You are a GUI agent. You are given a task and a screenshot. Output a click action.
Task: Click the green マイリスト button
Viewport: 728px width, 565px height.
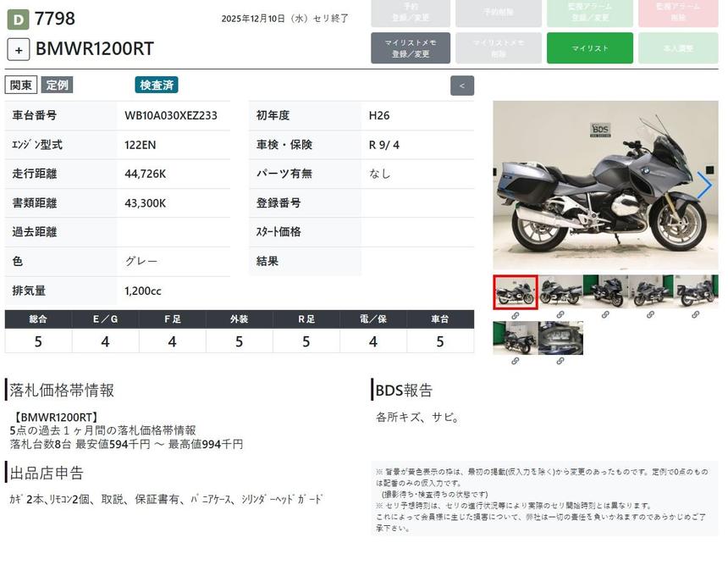(589, 48)
